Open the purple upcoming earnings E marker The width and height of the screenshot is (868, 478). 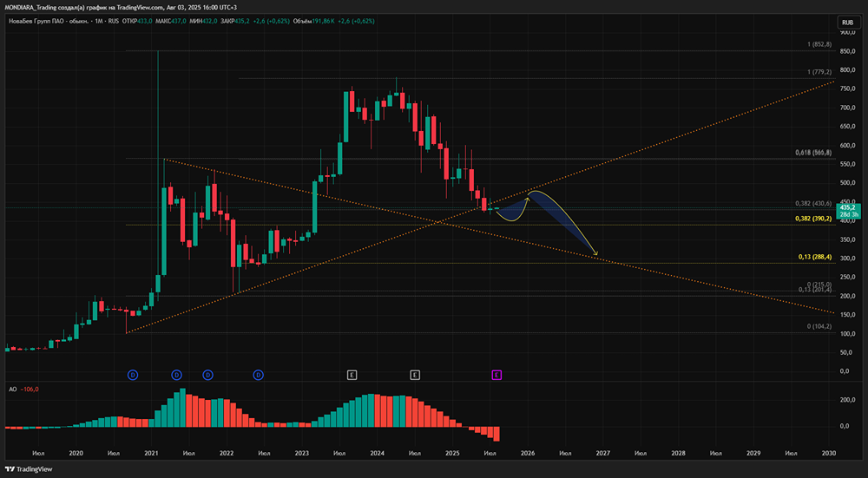[496, 375]
